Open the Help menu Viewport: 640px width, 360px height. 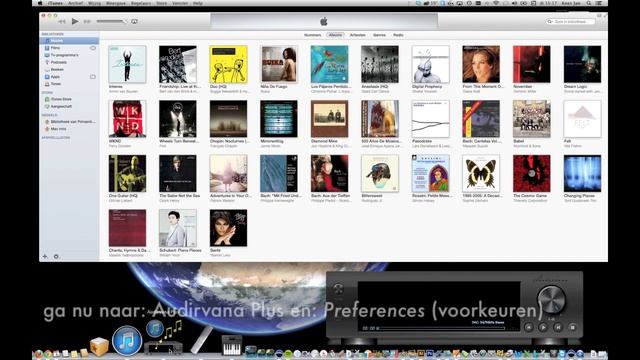coord(198,3)
